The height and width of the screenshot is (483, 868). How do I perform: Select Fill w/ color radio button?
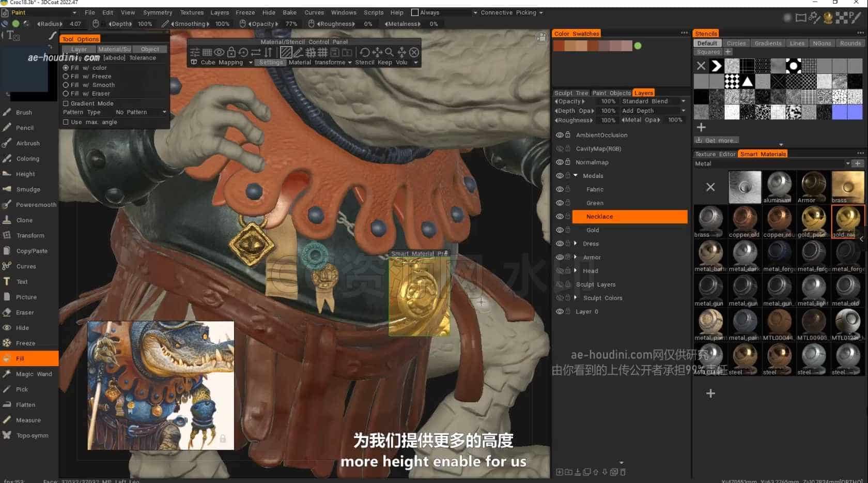(66, 68)
